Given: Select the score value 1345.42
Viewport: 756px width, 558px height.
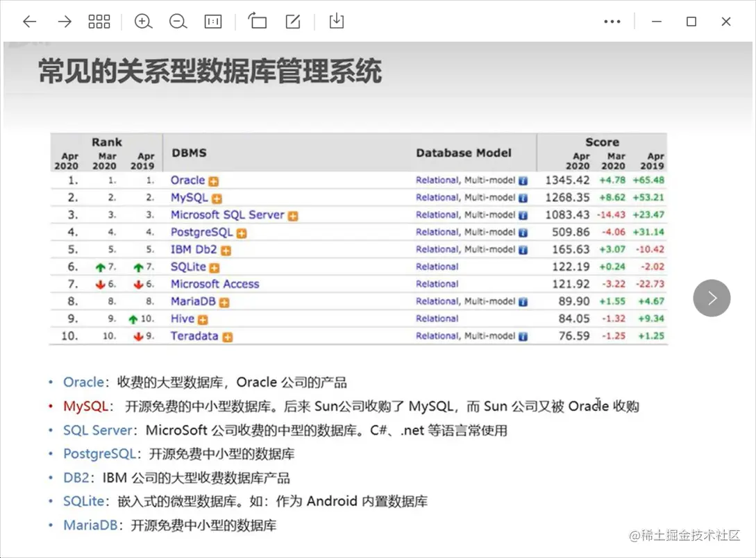Looking at the screenshot, I should click(x=567, y=180).
